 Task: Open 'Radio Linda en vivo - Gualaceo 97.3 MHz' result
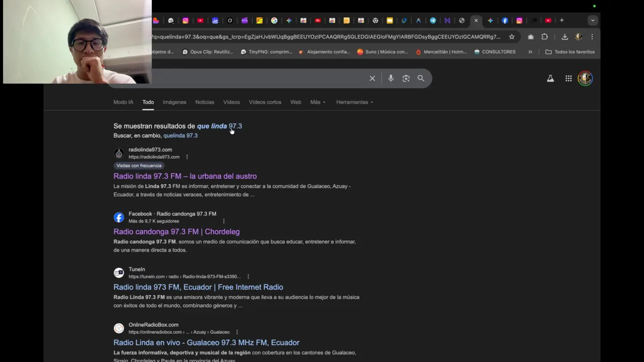[x=206, y=342]
